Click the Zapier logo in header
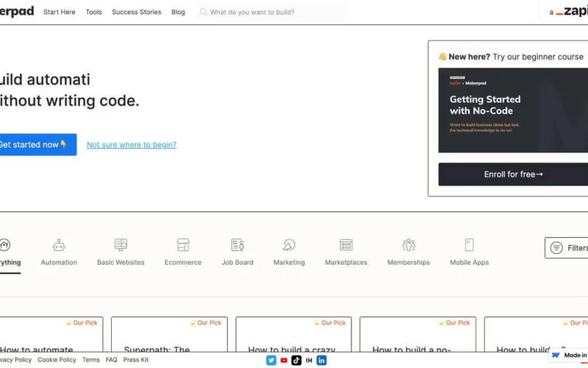Viewport: 588px width, 368px height. (x=572, y=12)
